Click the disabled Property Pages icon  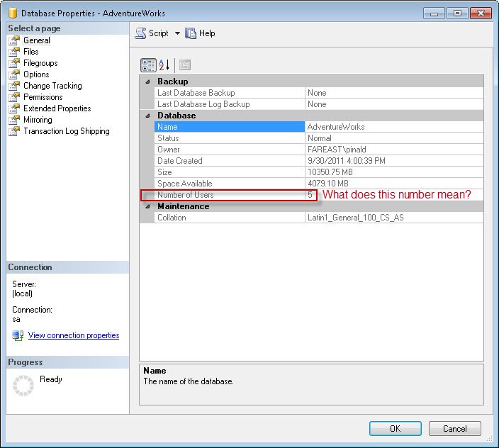[185, 65]
